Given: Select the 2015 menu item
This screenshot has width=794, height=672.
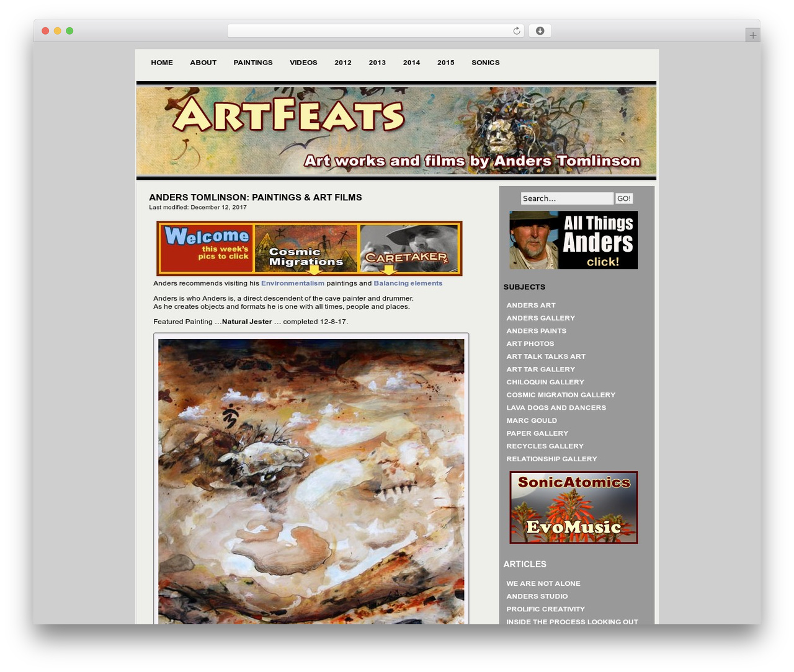Looking at the screenshot, I should 445,63.
